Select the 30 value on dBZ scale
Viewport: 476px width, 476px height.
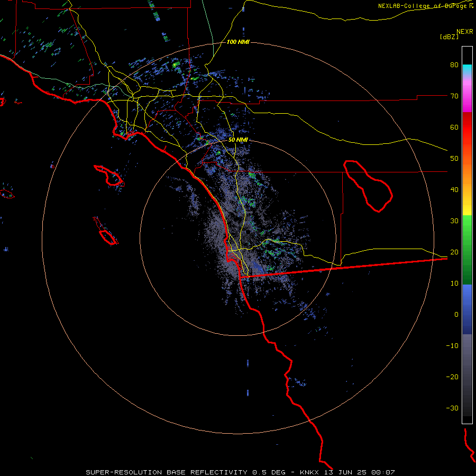point(454,221)
